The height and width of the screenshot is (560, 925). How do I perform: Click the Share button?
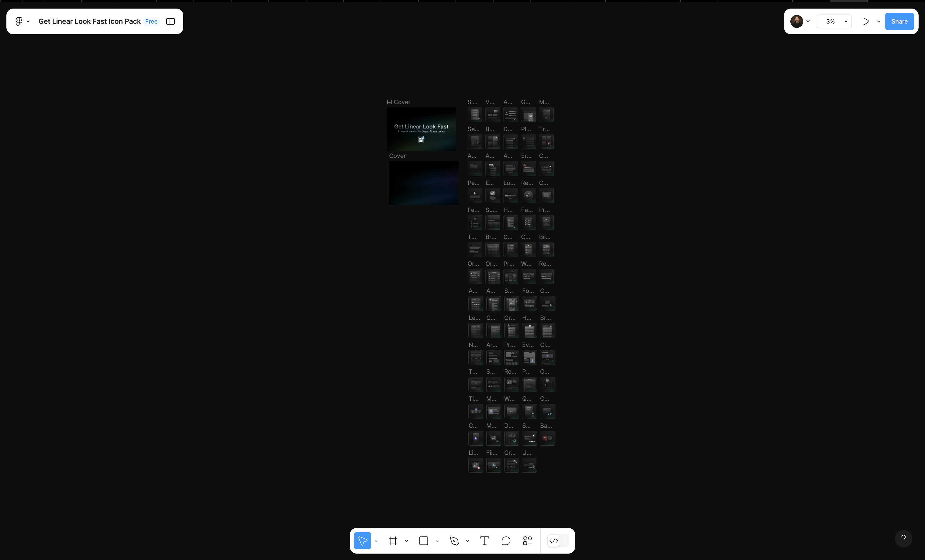[900, 21]
